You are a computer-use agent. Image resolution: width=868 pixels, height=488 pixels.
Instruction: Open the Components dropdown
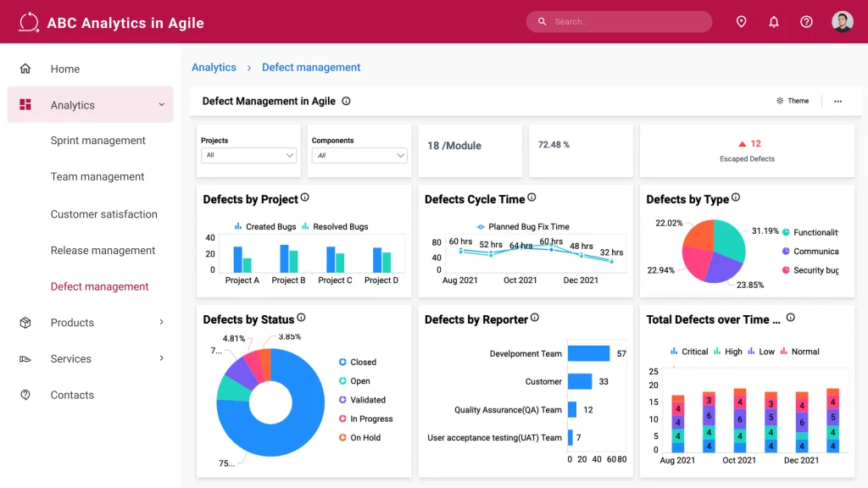[x=359, y=155]
